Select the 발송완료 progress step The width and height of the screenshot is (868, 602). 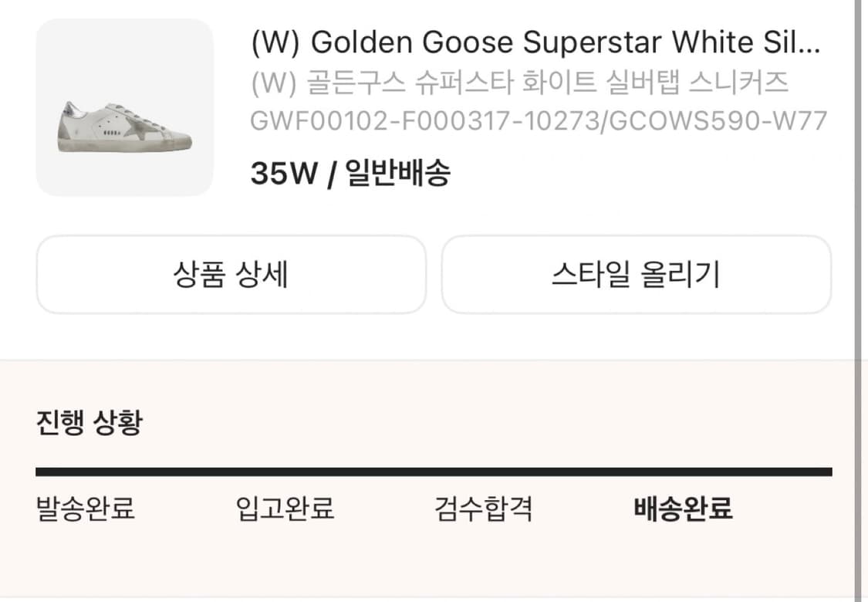(86, 509)
